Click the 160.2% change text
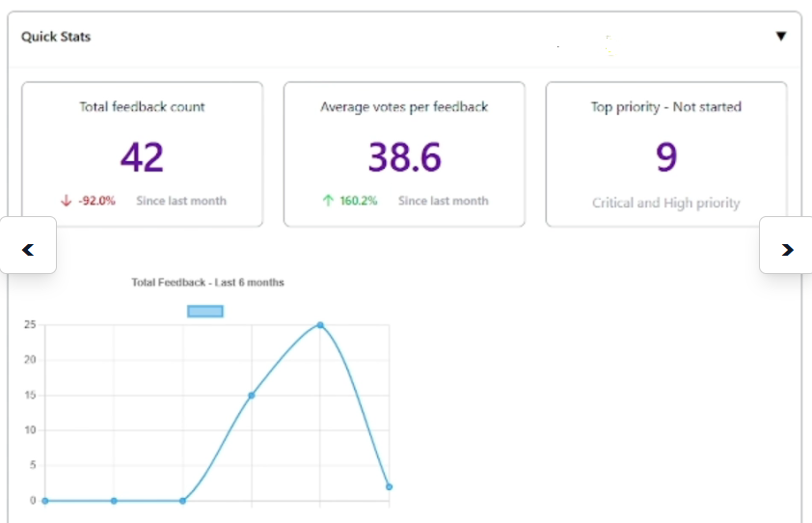 (359, 201)
